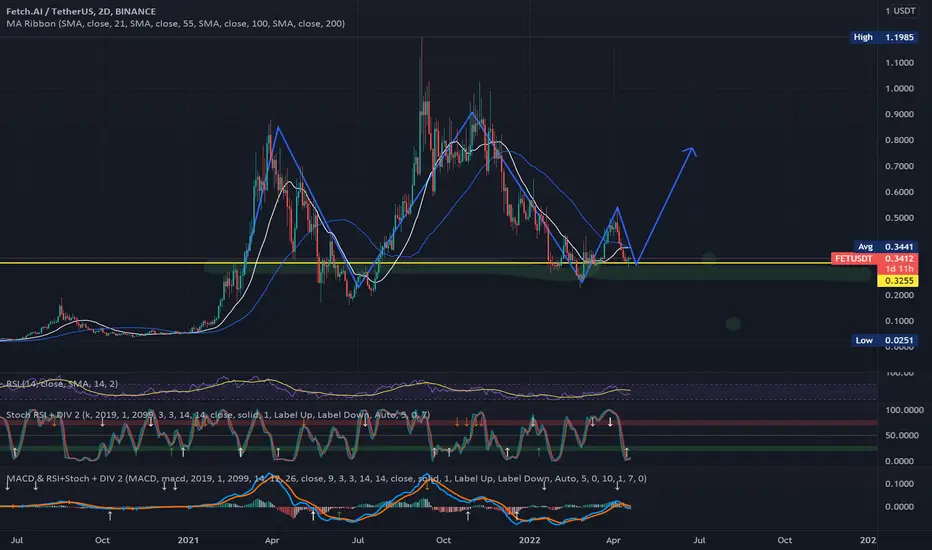Image resolution: width=932 pixels, height=550 pixels.
Task: Click the MACD & RSI+Stoch + DIV 2 label
Action: [x=326, y=478]
